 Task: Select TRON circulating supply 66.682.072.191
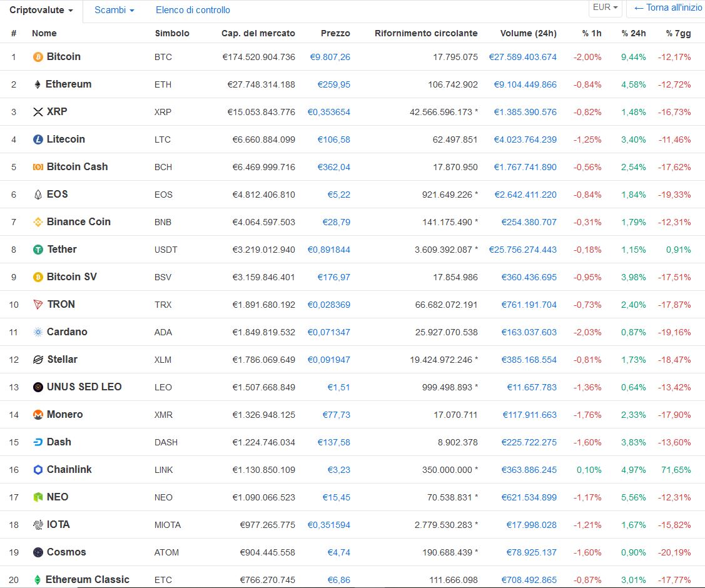[447, 305]
